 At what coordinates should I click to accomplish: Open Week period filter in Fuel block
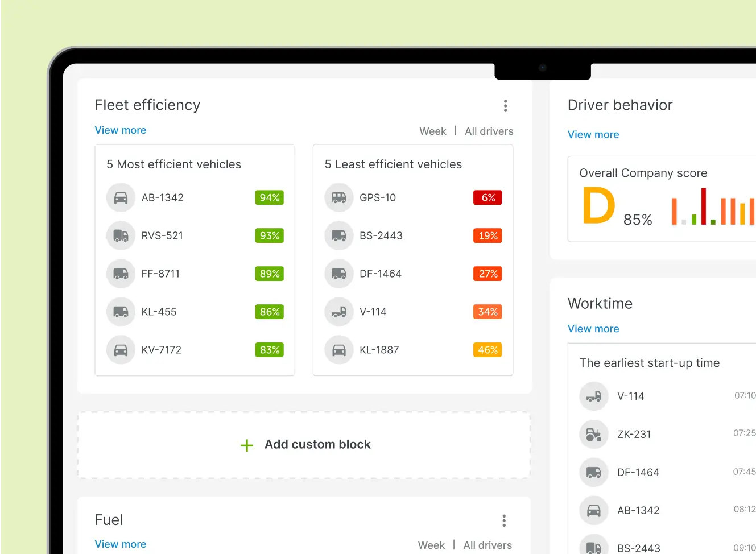(x=431, y=545)
